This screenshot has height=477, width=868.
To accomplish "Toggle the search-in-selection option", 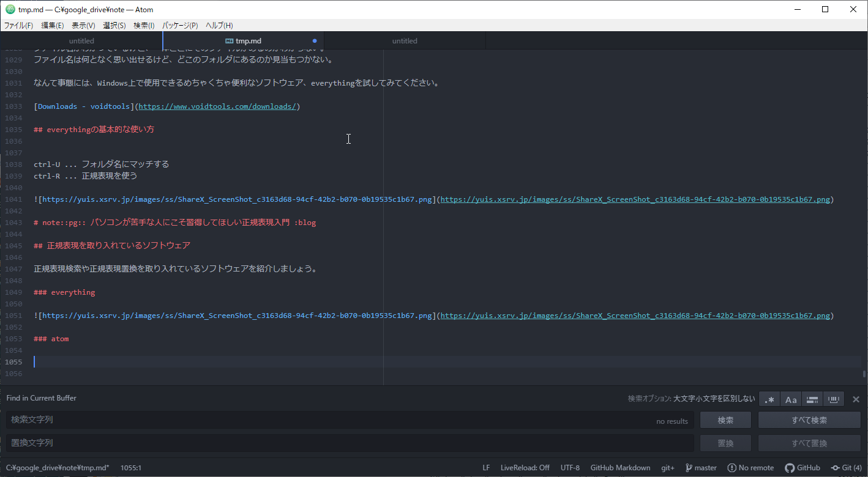I will click(x=812, y=399).
